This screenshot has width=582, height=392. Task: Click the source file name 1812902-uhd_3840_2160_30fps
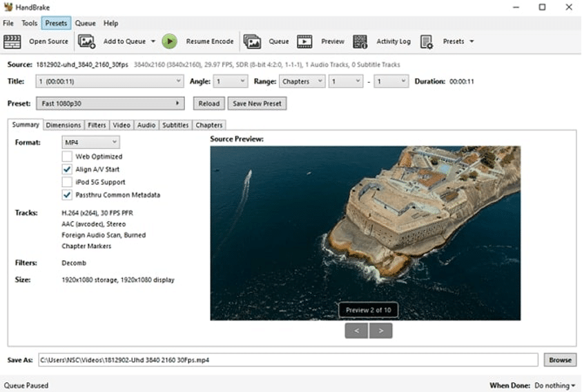coord(82,65)
